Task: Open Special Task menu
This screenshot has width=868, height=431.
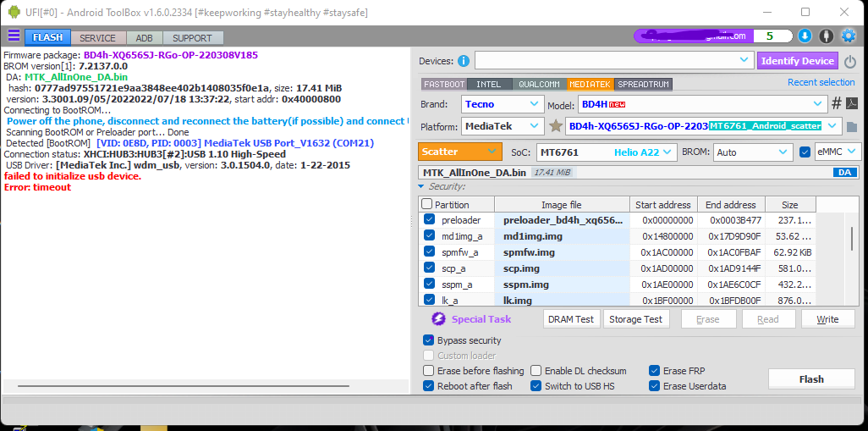Action: pos(481,319)
